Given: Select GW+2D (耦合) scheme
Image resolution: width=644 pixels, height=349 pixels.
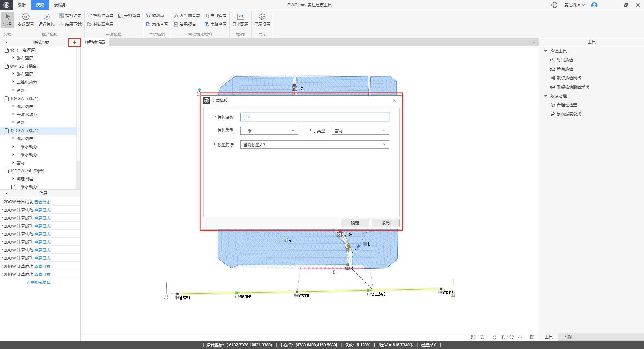Looking at the screenshot, I should (x=38, y=66).
